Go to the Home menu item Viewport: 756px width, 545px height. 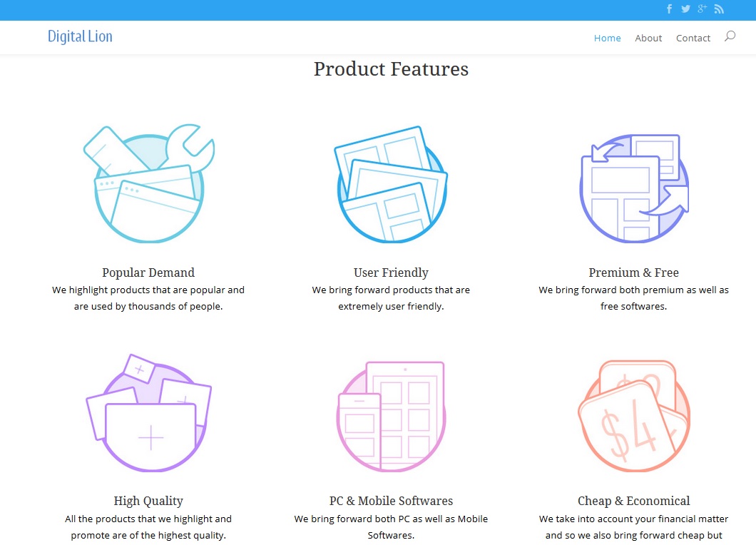pyautogui.click(x=607, y=39)
